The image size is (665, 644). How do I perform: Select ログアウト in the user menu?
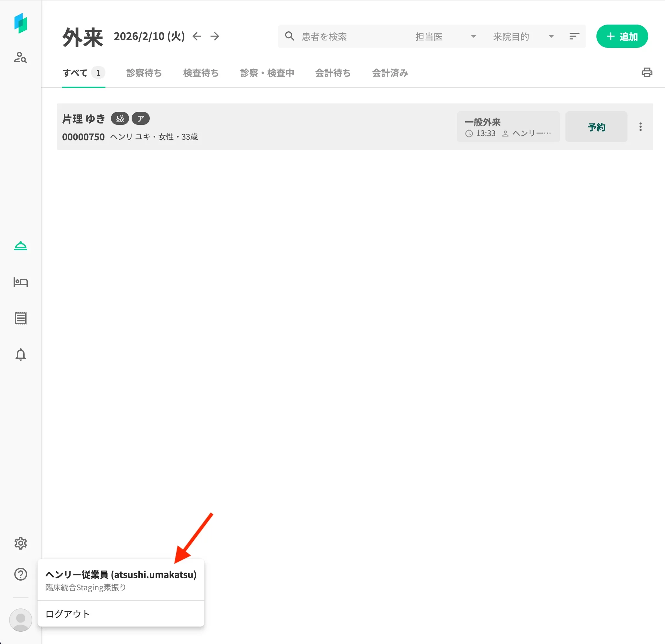tap(68, 614)
